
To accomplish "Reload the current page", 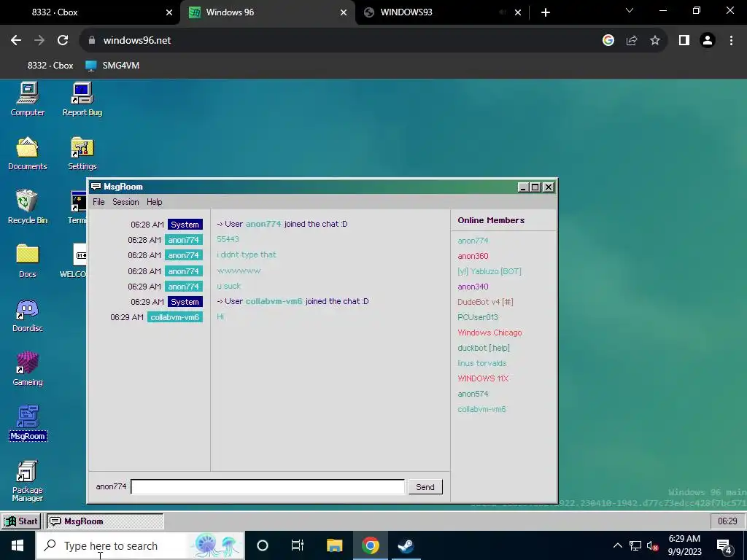I will click(x=63, y=40).
